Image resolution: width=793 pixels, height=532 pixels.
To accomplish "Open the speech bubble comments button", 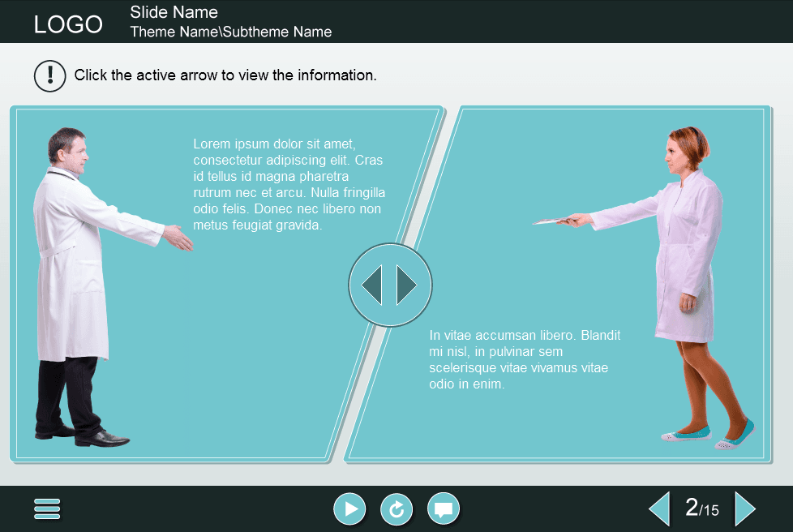I will tap(444, 508).
